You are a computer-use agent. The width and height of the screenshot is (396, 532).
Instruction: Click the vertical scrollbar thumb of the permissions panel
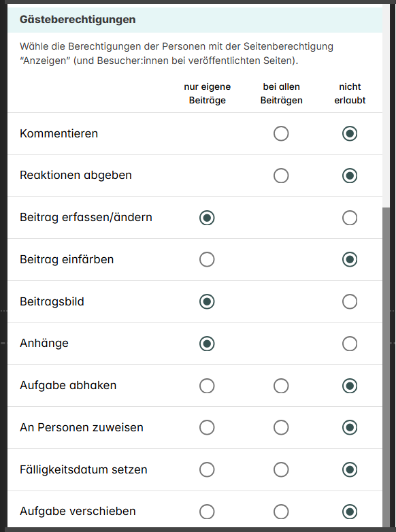(x=386, y=367)
